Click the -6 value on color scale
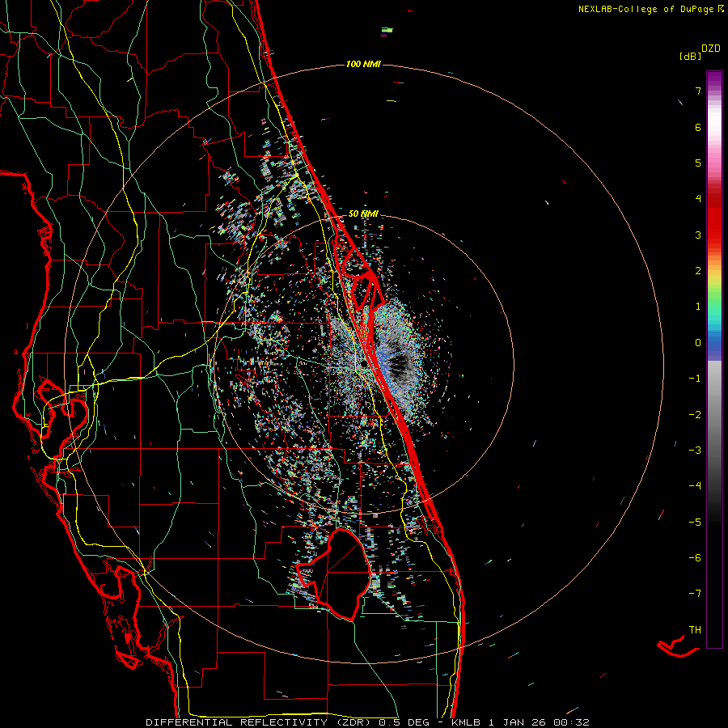 (695, 558)
